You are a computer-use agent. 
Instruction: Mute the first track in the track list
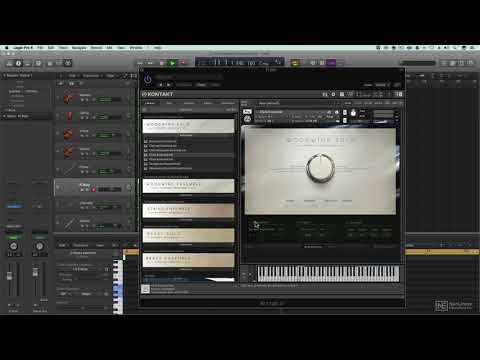tap(82, 100)
